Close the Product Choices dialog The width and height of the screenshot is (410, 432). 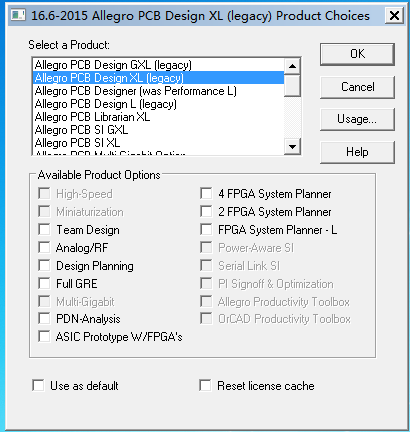[x=394, y=15]
